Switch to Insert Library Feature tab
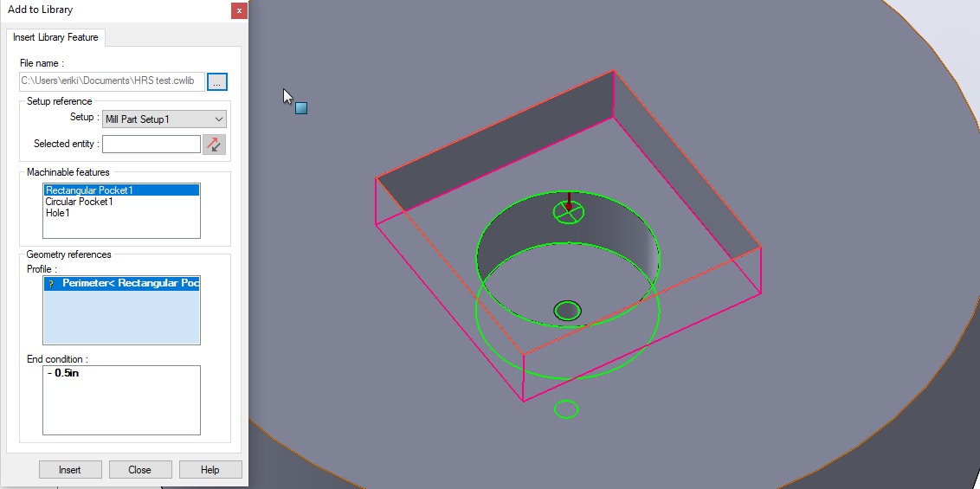The width and height of the screenshot is (980, 489). tap(55, 37)
